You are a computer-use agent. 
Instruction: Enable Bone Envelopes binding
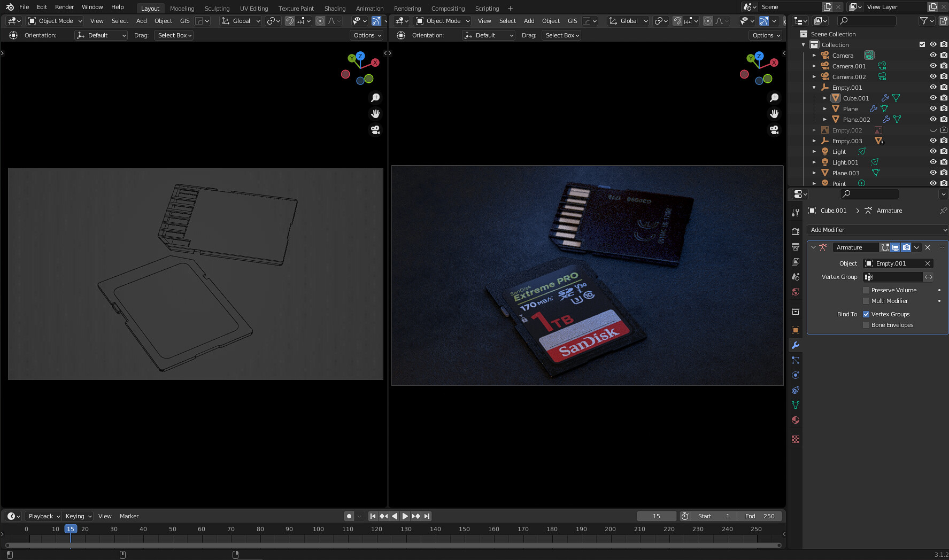point(866,325)
